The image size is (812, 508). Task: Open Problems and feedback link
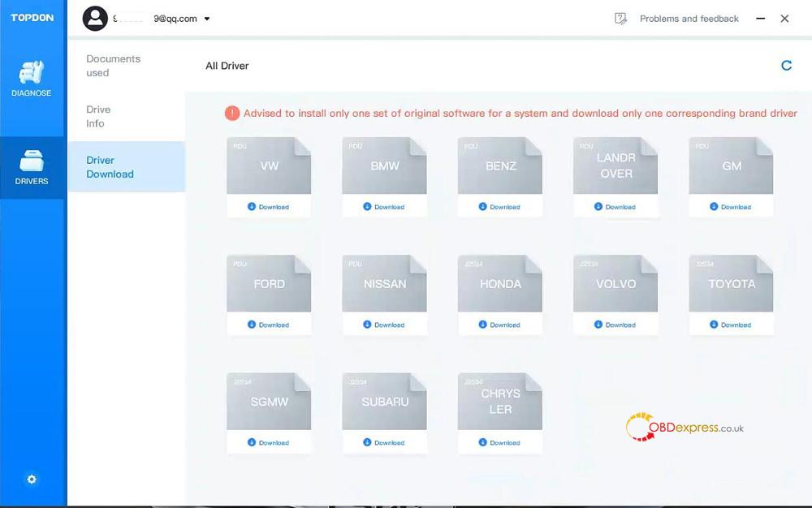coord(689,19)
